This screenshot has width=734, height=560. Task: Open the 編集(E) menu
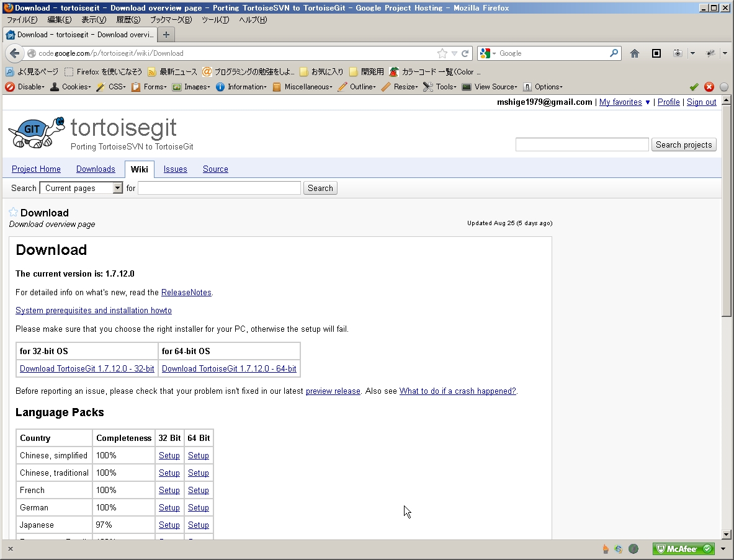tap(59, 20)
